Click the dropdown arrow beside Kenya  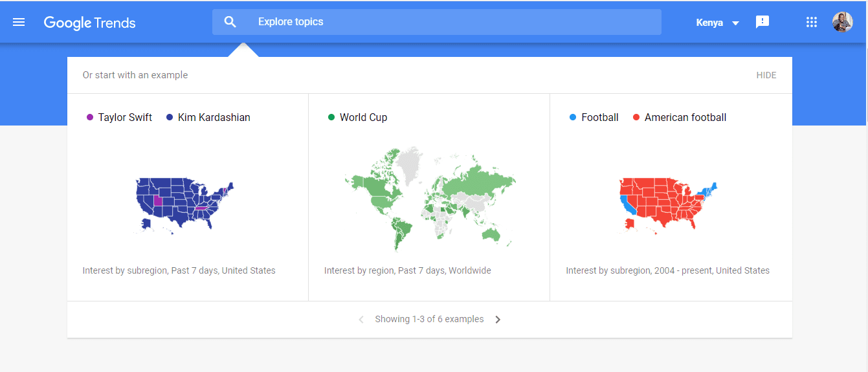click(x=735, y=23)
